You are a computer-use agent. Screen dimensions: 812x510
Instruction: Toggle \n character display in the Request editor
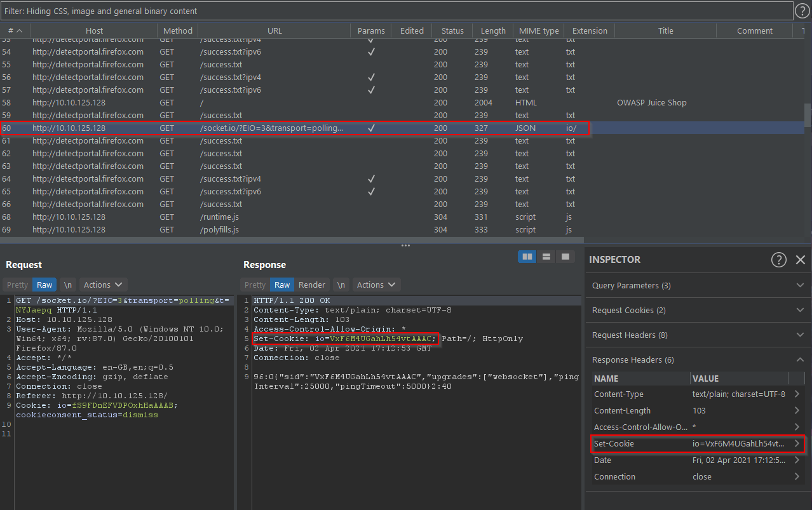coord(67,285)
